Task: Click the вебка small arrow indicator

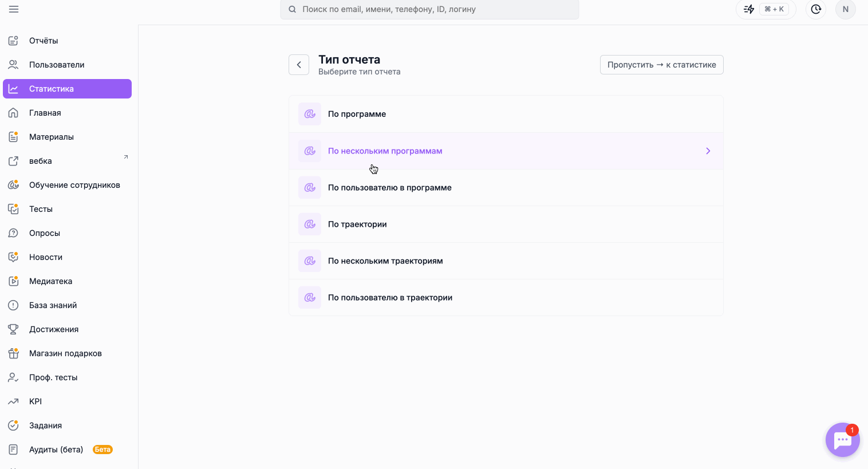Action: coord(126,157)
